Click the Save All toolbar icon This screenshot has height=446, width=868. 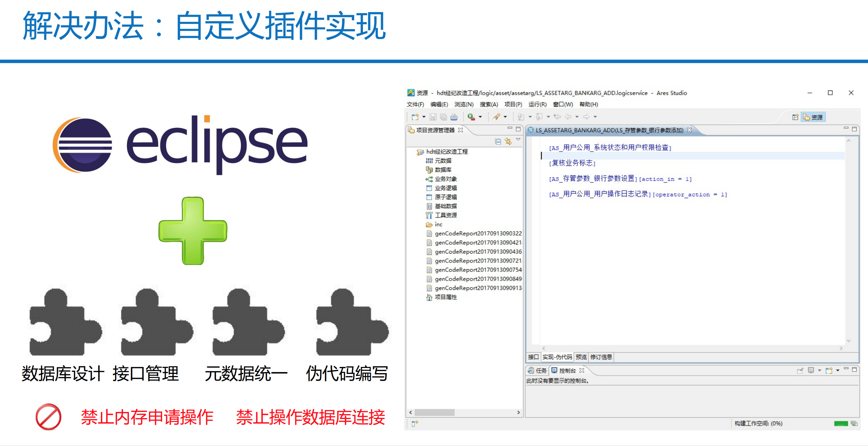click(443, 117)
